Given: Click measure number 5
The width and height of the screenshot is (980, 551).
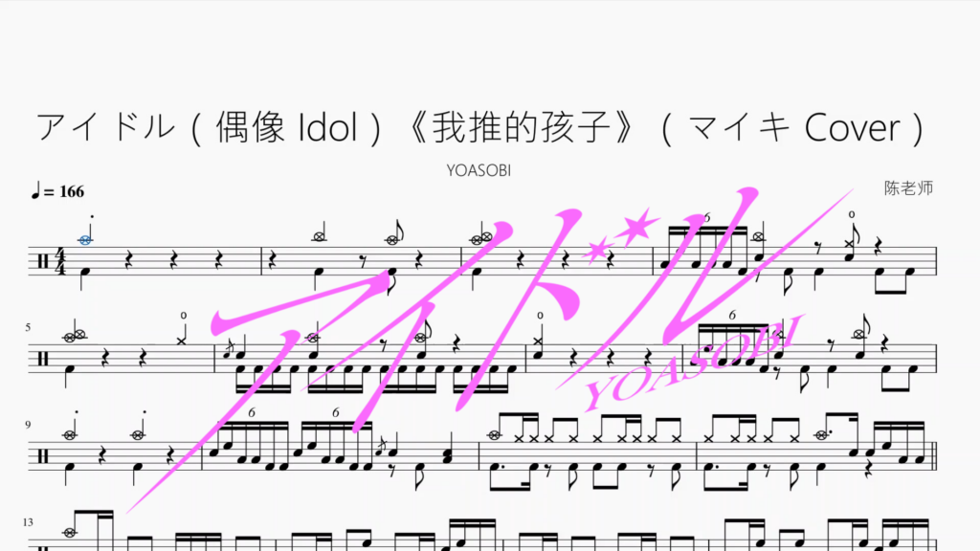Looking at the screenshot, I should (x=28, y=327).
